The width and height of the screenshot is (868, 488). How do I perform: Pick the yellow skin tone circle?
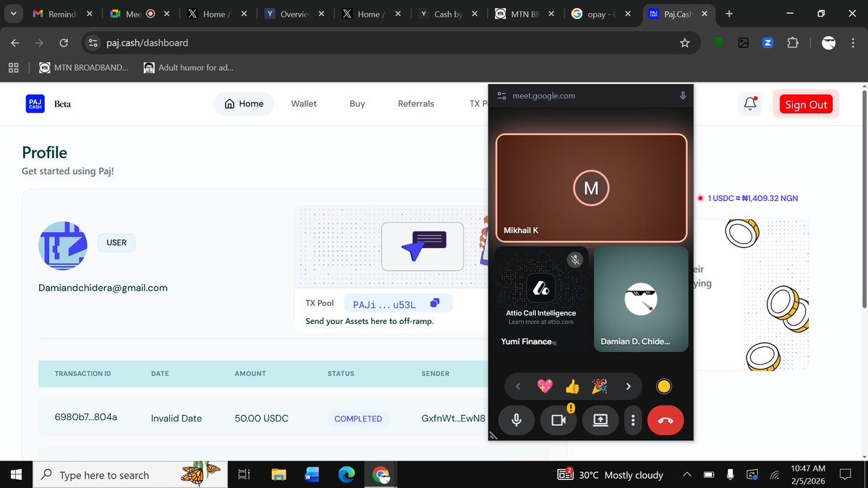[x=663, y=387]
